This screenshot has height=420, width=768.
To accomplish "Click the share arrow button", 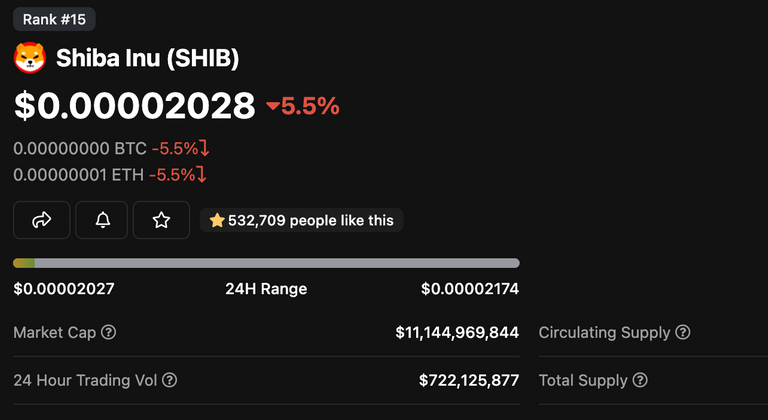I will pos(42,220).
